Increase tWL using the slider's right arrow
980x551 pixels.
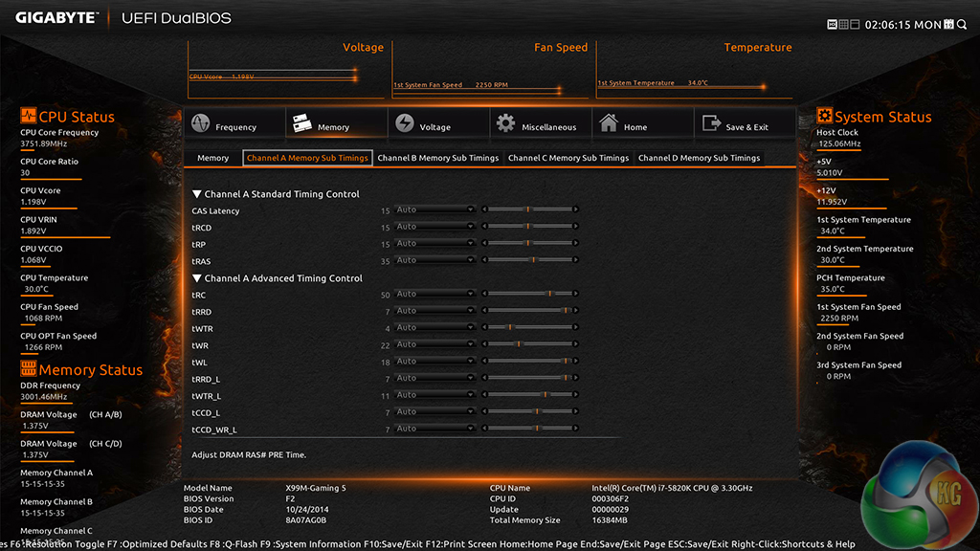click(x=575, y=361)
